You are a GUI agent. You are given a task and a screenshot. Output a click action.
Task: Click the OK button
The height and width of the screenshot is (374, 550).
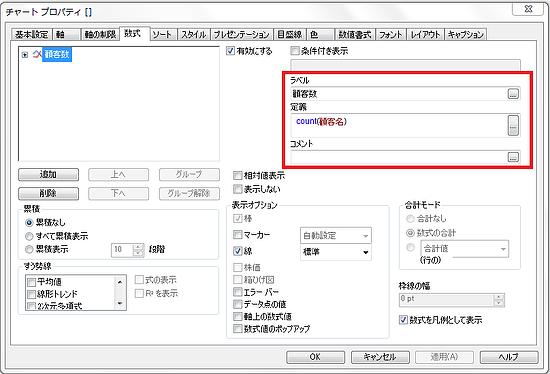pos(315,357)
